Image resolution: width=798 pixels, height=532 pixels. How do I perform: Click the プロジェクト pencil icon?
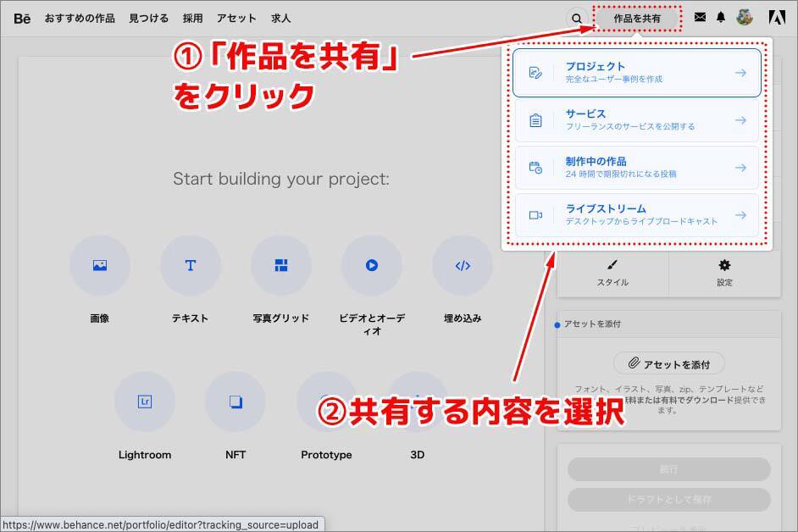(x=535, y=73)
